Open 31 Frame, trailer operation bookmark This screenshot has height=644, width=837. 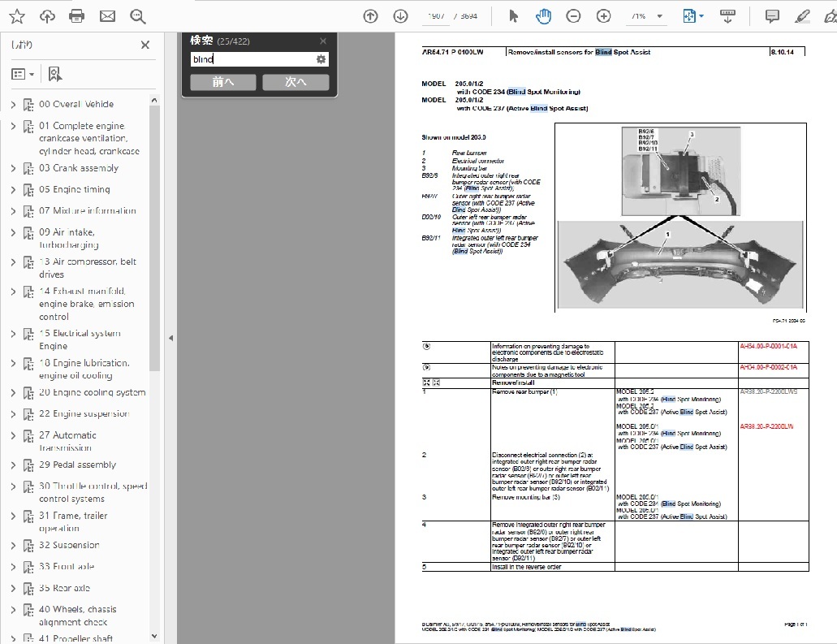72,521
